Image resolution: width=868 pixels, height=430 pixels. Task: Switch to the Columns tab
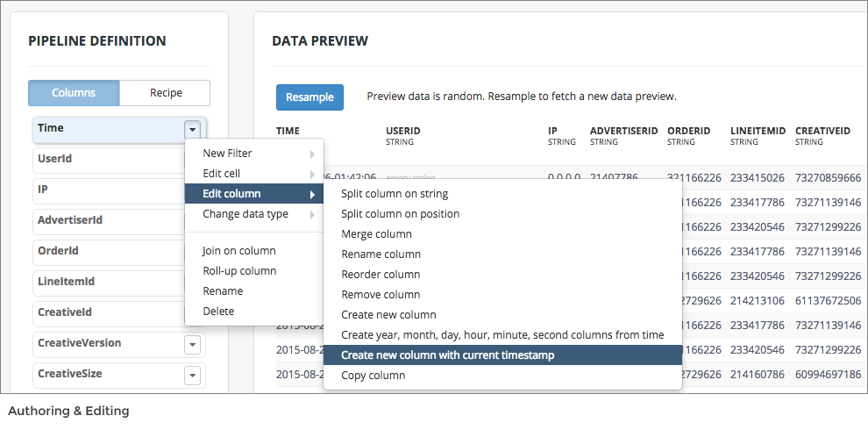point(74,93)
